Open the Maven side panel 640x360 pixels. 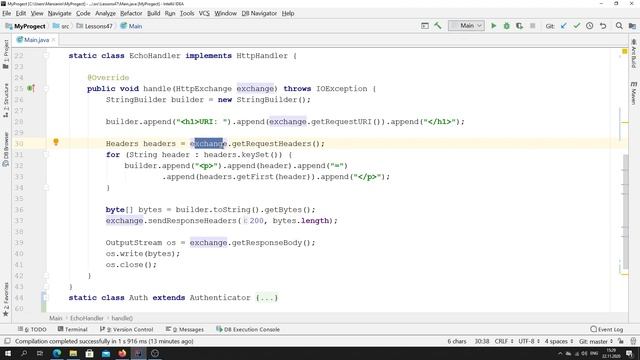pos(634,93)
